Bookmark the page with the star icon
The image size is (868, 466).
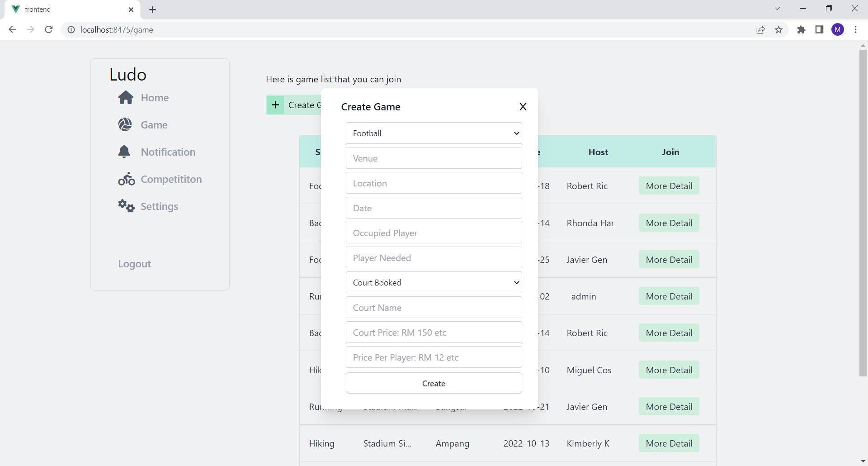pos(778,29)
